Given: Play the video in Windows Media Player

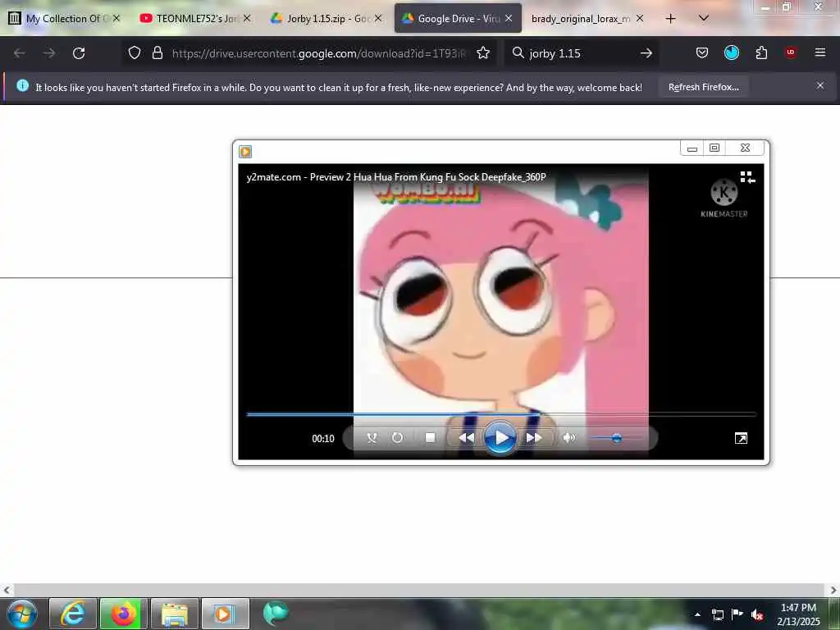Looking at the screenshot, I should (x=500, y=438).
